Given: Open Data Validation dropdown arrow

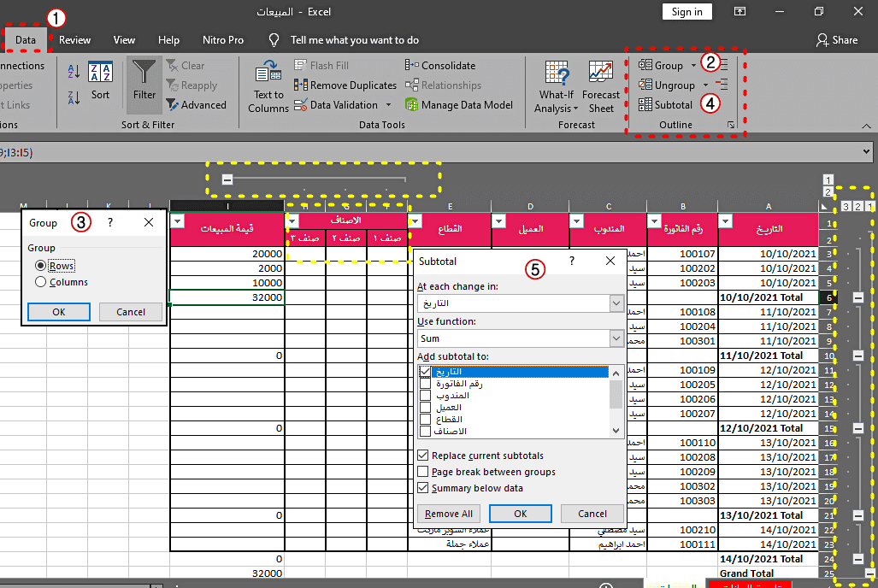Looking at the screenshot, I should tap(389, 105).
